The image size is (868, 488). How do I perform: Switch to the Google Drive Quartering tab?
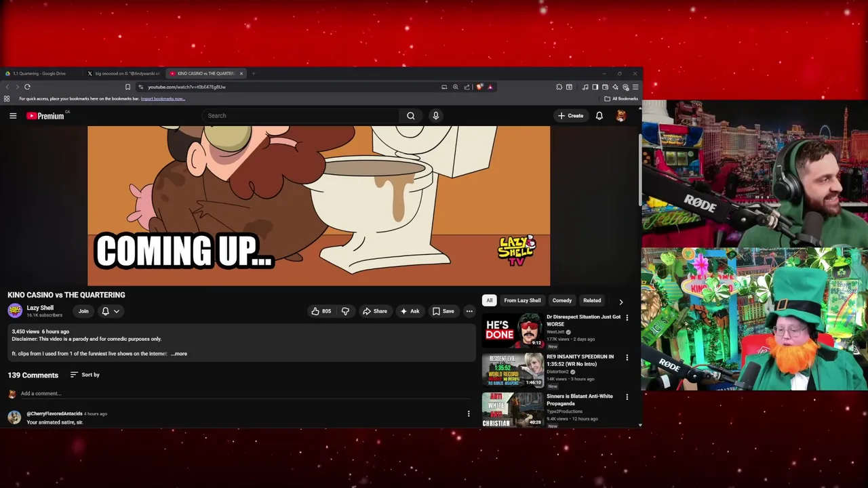click(x=41, y=73)
